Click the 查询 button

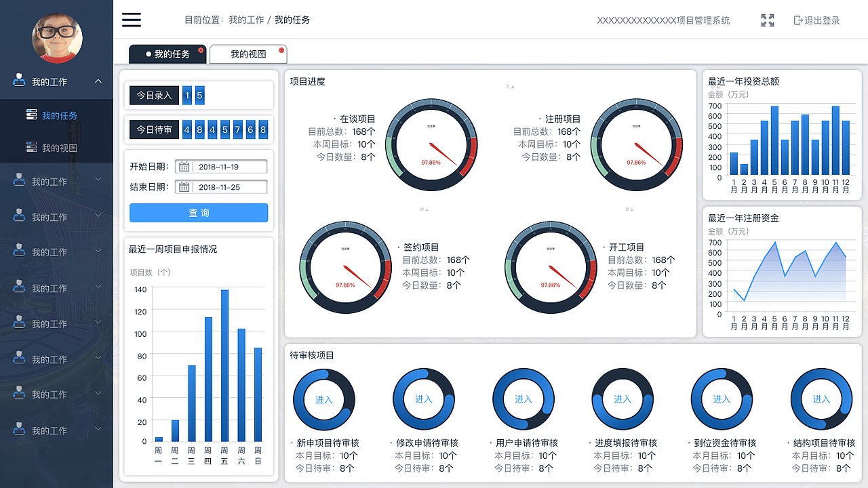(x=199, y=213)
